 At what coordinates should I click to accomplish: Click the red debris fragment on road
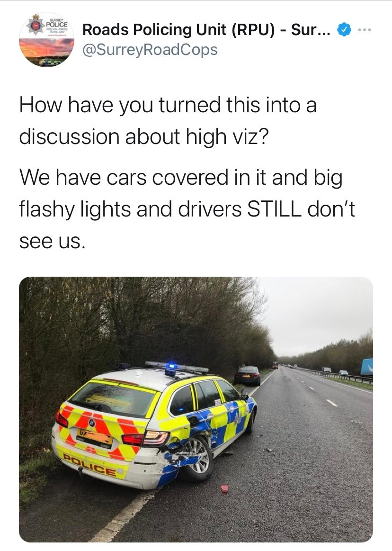point(224,488)
